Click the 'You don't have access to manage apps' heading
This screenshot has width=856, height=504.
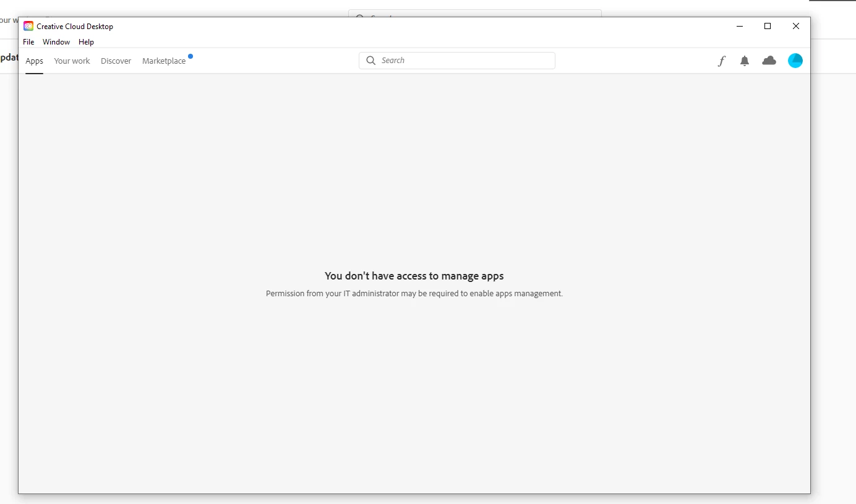click(414, 276)
